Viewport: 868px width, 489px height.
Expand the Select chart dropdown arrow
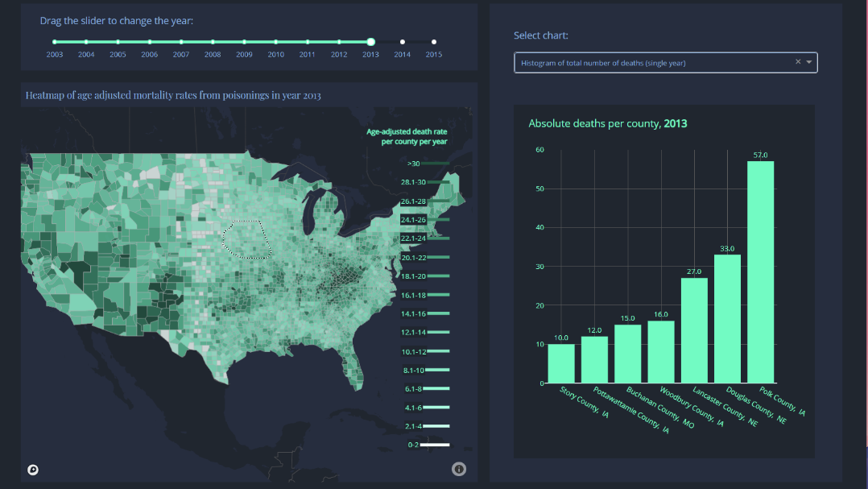coord(809,62)
